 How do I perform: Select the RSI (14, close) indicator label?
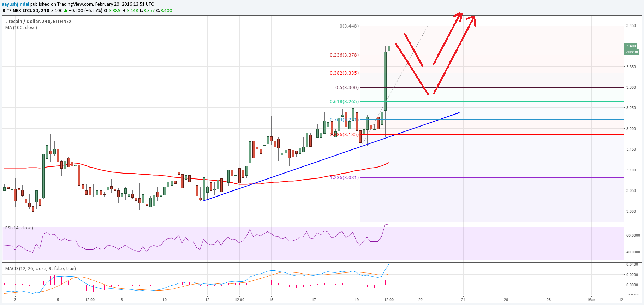point(19,228)
